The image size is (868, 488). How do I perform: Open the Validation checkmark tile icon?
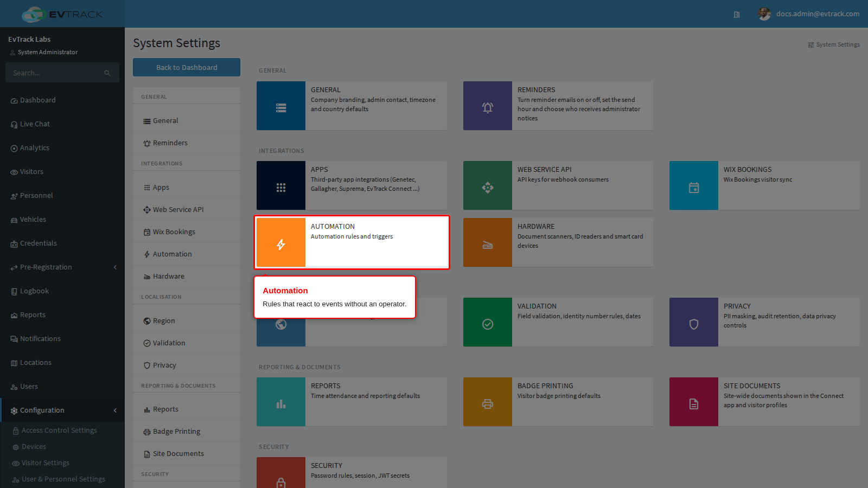click(x=488, y=322)
